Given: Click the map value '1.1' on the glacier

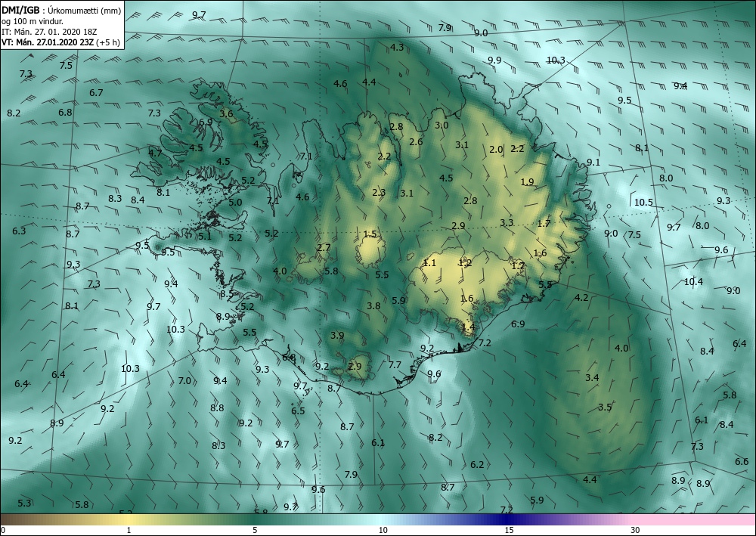Looking at the screenshot, I should click(x=429, y=262).
